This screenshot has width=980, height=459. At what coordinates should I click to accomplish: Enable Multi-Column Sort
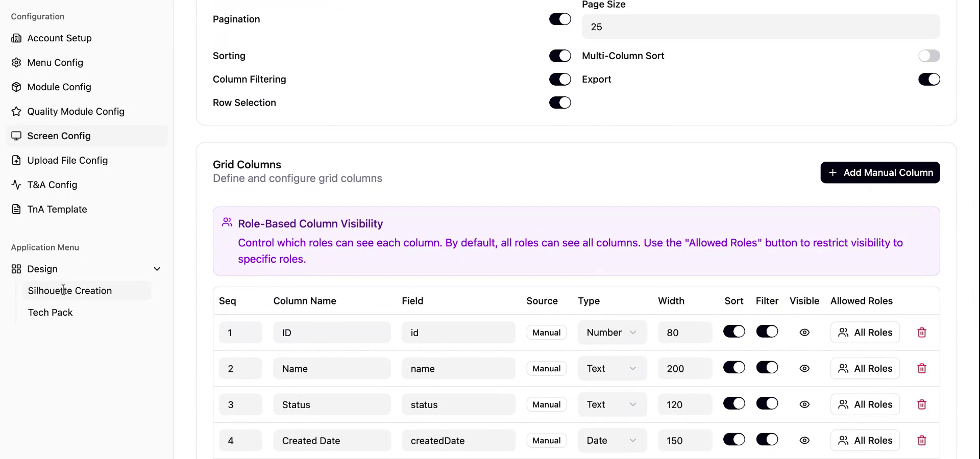pos(929,56)
